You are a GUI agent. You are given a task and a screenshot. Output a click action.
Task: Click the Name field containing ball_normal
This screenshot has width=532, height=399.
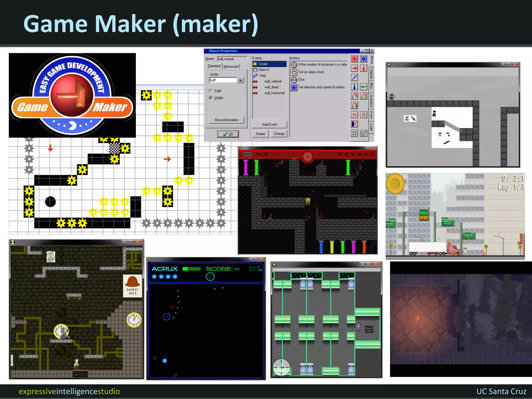pyautogui.click(x=232, y=59)
